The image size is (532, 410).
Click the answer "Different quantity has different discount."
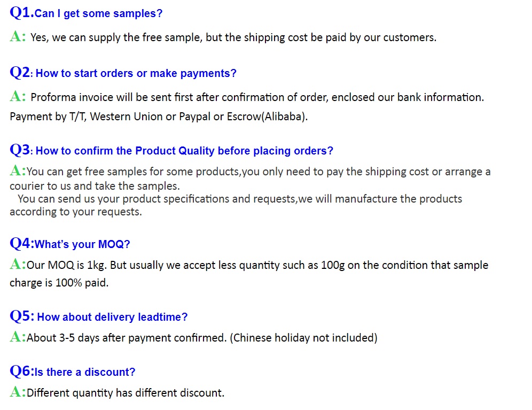[126, 393]
